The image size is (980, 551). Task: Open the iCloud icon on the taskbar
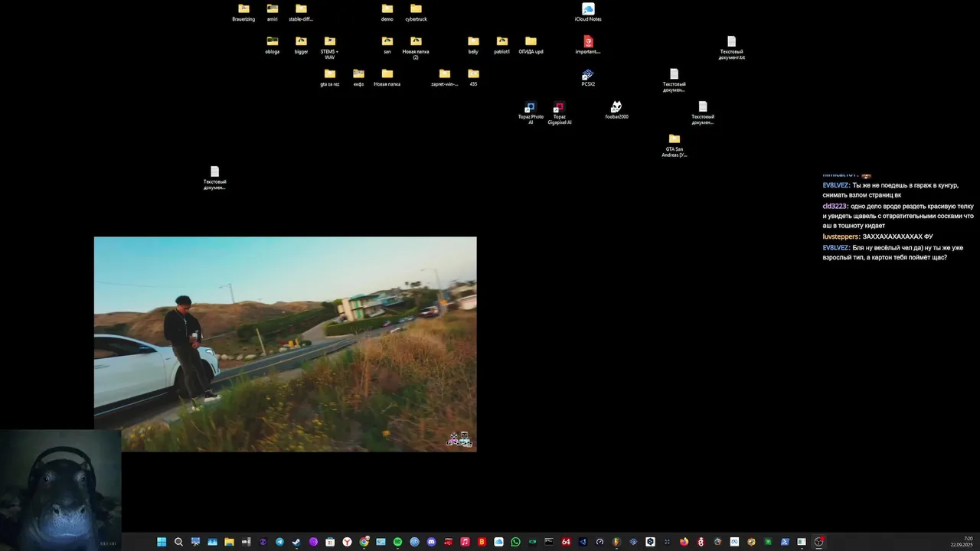(x=498, y=542)
